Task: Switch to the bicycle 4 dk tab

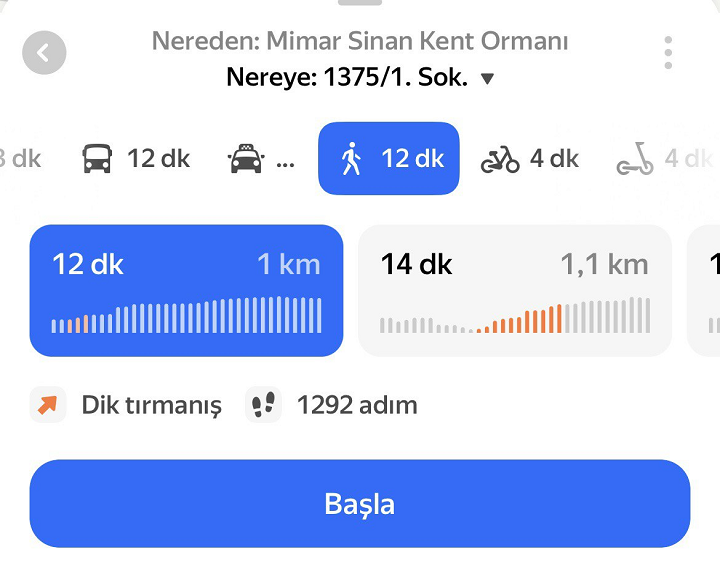Action: [530, 159]
